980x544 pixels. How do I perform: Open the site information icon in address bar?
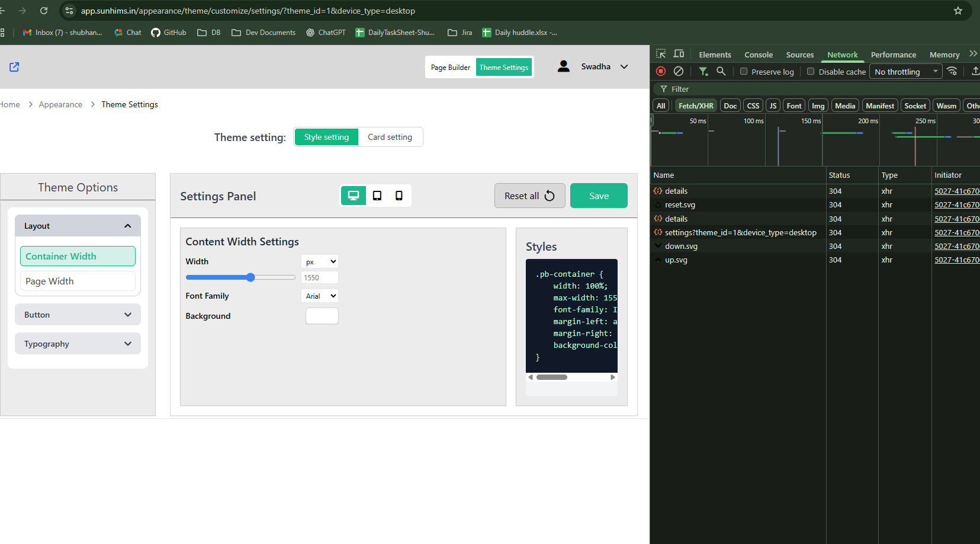[69, 11]
